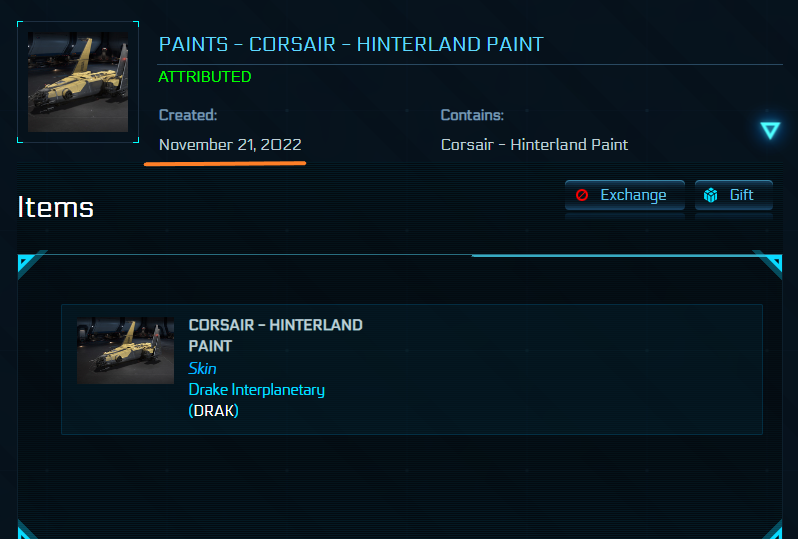This screenshot has height=539, width=798.
Task: Click the Items section heading
Action: point(56,207)
